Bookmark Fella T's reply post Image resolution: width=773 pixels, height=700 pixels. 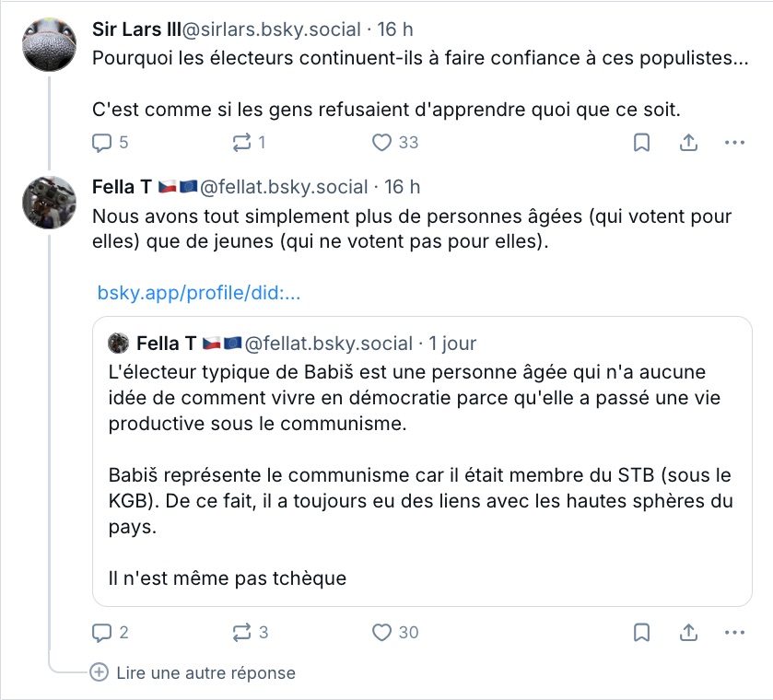pyautogui.click(x=641, y=632)
